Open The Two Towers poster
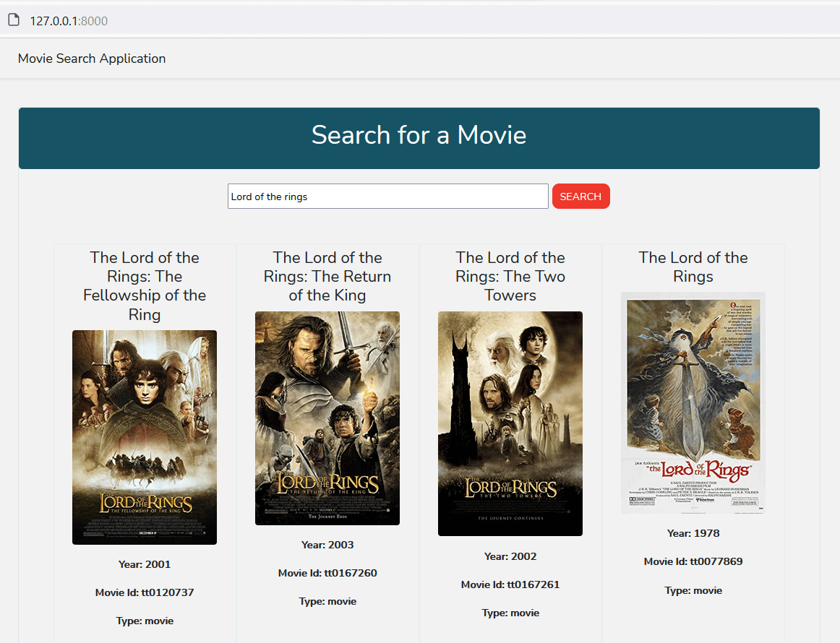 (x=510, y=423)
